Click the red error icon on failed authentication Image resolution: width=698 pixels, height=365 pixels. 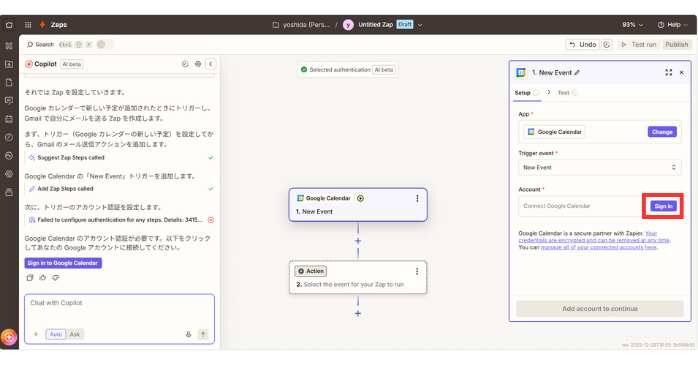(x=211, y=220)
